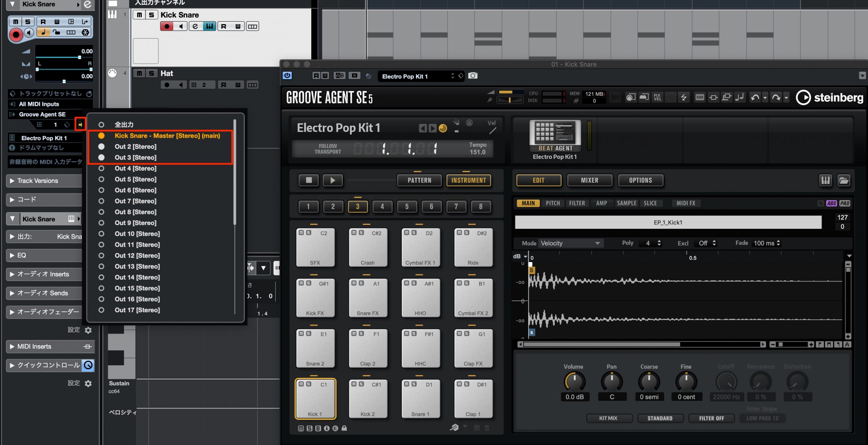Click the record enable button on Kick Snare
Screen dimensions: 868x445
[x=166, y=26]
